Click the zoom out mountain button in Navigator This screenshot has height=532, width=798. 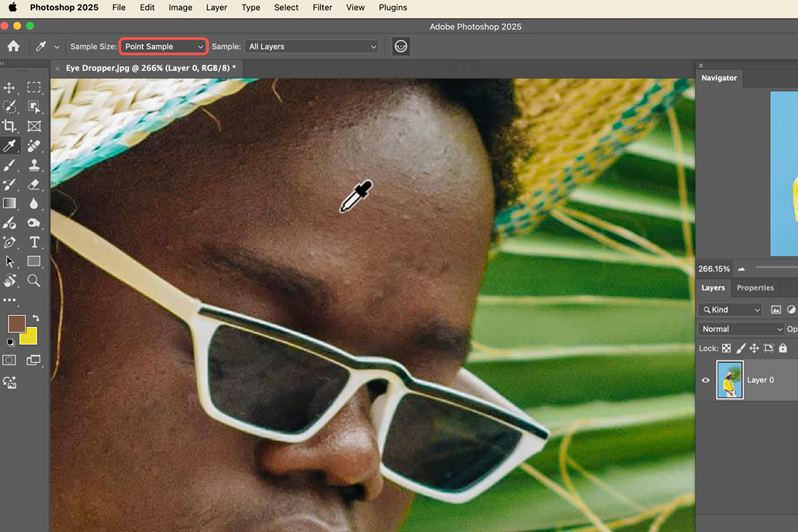(x=741, y=269)
